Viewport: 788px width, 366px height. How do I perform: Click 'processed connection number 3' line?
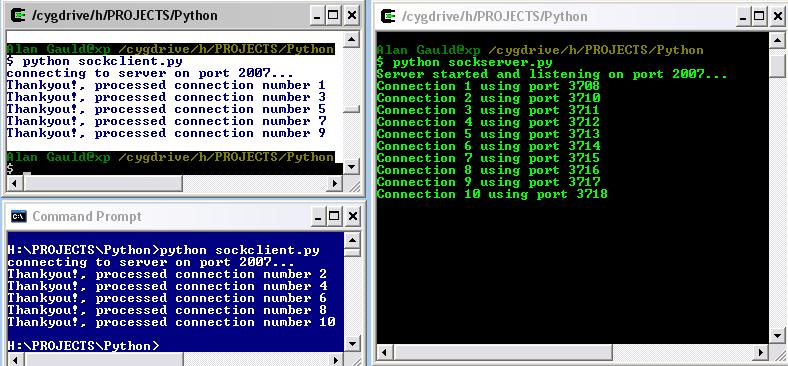[166, 97]
